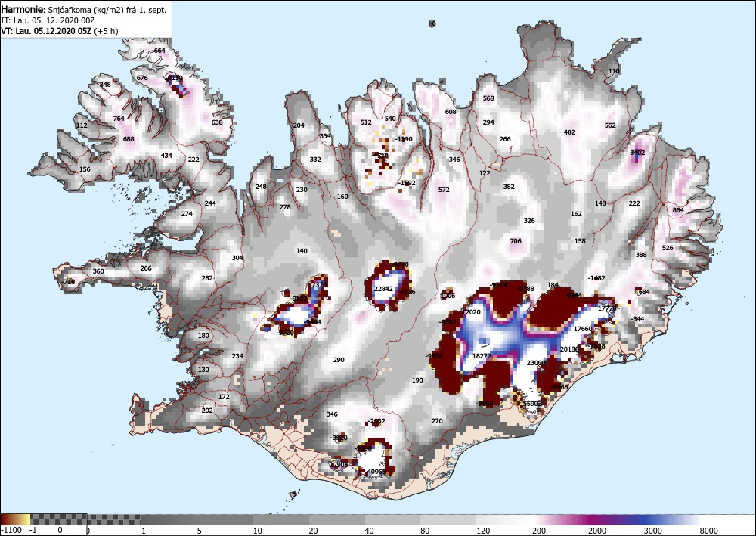
Task: Click the glacier value 40958
Action: tap(376, 472)
